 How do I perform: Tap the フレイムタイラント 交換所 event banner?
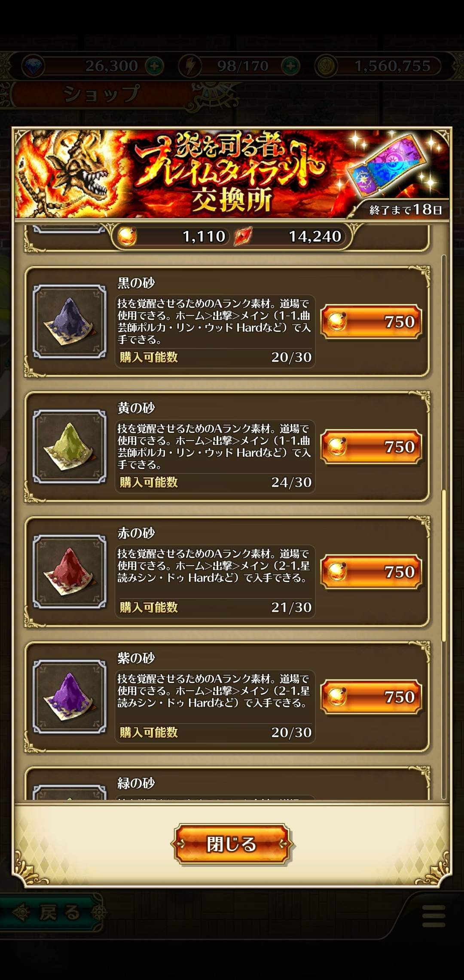232,174
